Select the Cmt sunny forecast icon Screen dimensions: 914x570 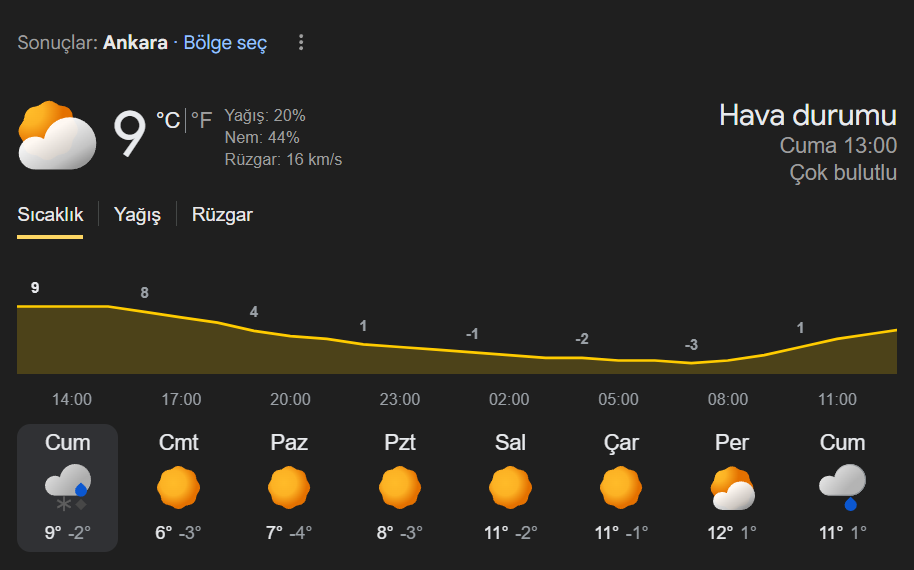pyautogui.click(x=179, y=488)
